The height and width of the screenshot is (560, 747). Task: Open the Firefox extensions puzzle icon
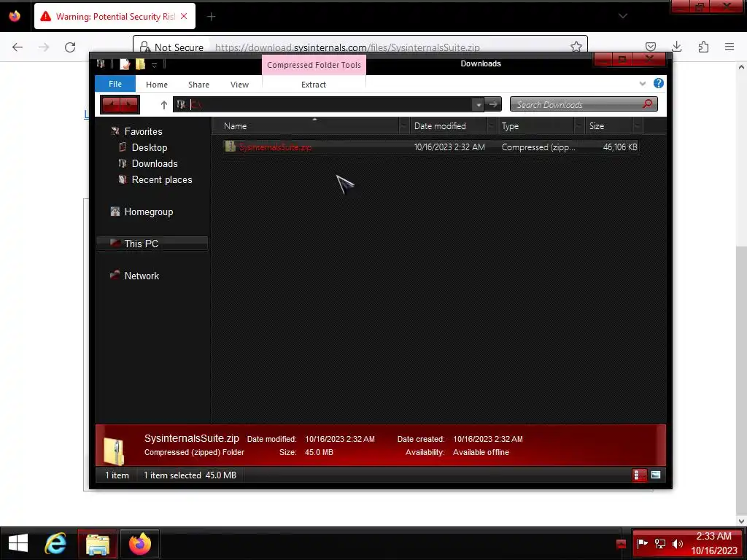[703, 47]
